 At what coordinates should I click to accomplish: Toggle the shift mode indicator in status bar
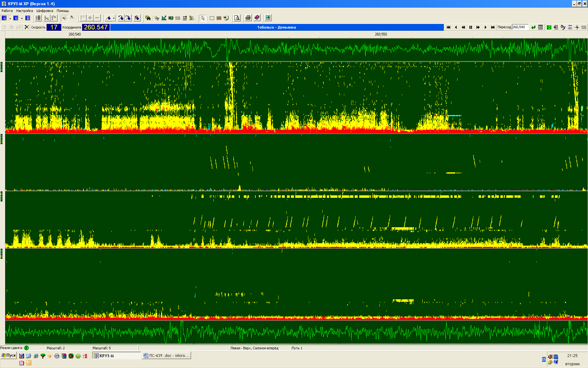pos(26,348)
